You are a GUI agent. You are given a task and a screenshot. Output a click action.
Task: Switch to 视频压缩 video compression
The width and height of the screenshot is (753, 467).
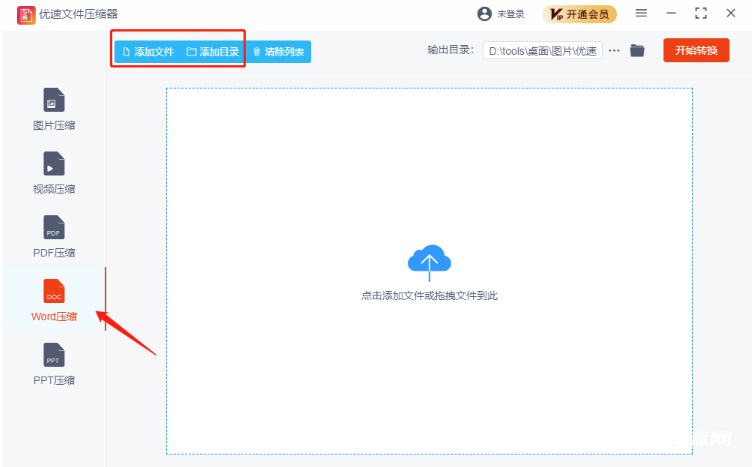coord(54,173)
